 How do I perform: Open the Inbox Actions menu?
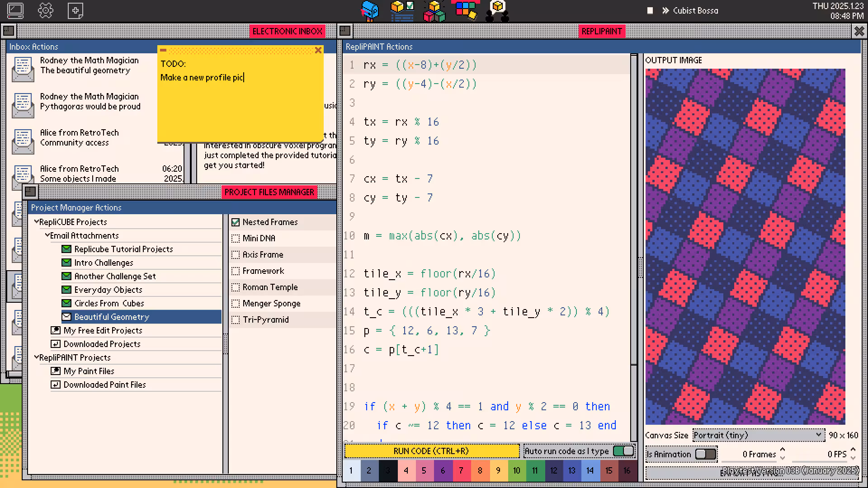point(34,47)
